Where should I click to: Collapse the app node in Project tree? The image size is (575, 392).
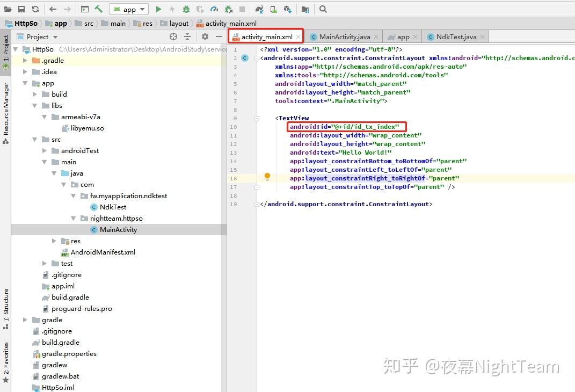click(x=25, y=83)
